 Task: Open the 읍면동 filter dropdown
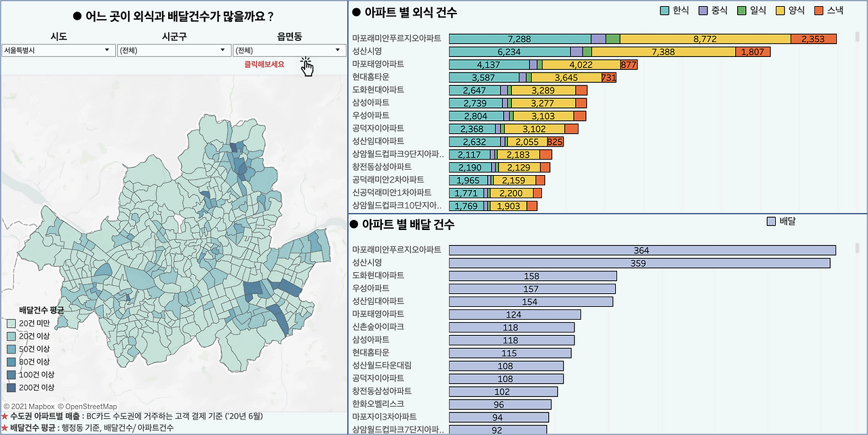[290, 50]
